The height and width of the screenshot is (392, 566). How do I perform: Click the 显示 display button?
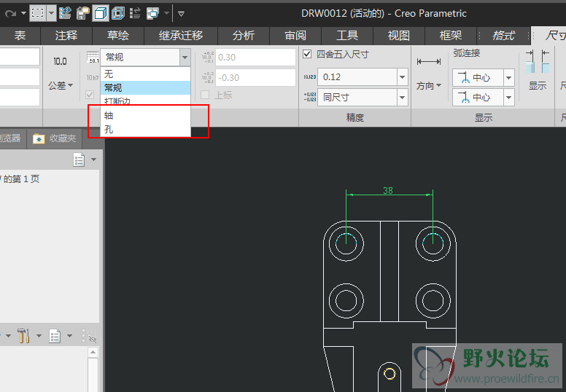click(538, 70)
